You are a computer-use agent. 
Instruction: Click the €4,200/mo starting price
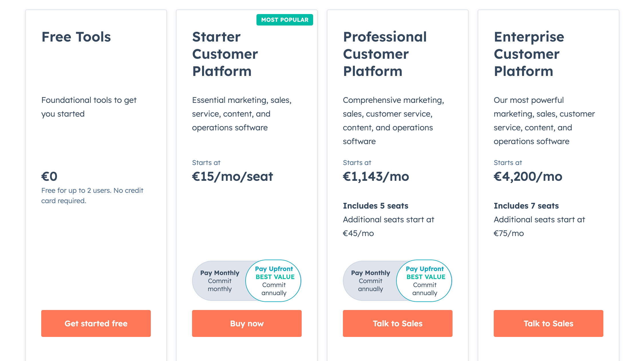point(527,176)
